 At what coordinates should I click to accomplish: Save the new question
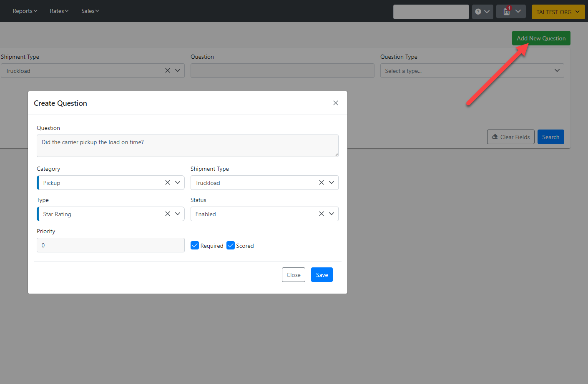pyautogui.click(x=322, y=275)
